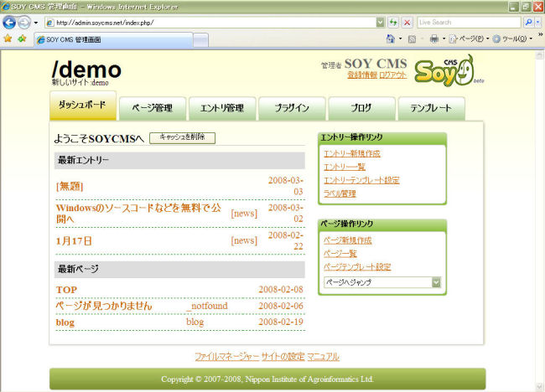The width and height of the screenshot is (545, 392).
Task: Expand the Print options dropdown arrow
Action: coord(444,39)
